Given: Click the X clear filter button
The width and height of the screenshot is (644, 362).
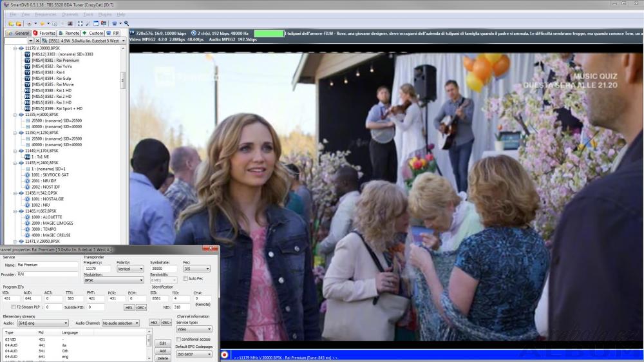Looking at the screenshot, I should click(x=37, y=41).
